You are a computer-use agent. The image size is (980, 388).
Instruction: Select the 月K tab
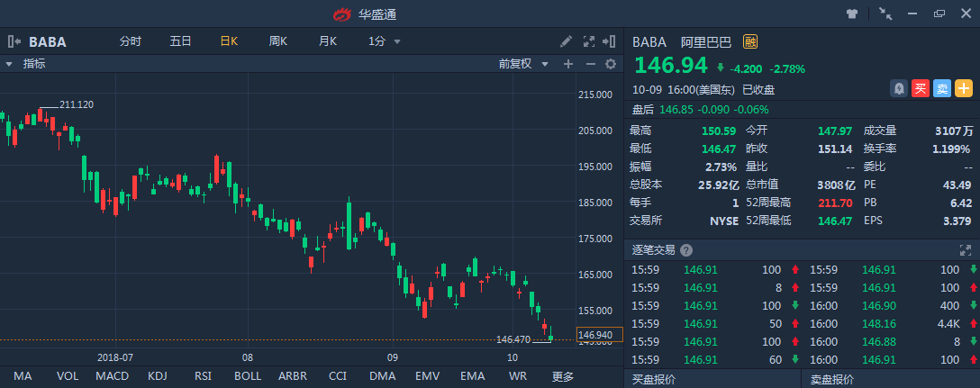(x=328, y=41)
